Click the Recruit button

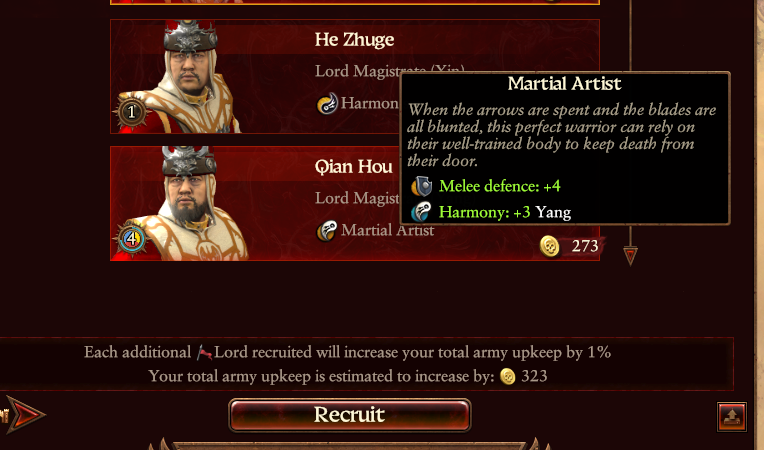(x=349, y=415)
